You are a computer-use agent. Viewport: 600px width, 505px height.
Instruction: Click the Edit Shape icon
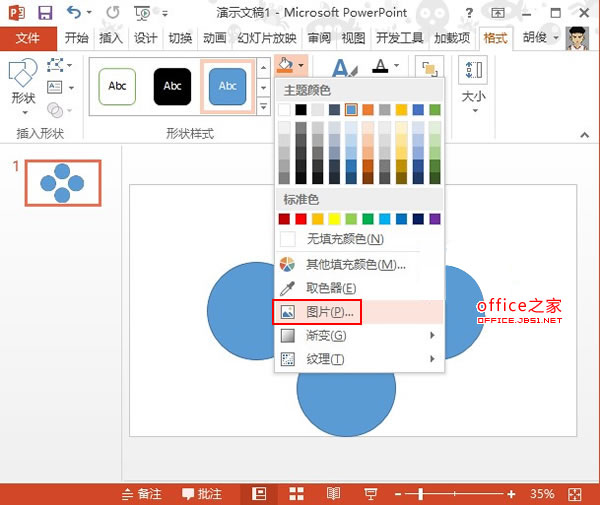point(55,65)
